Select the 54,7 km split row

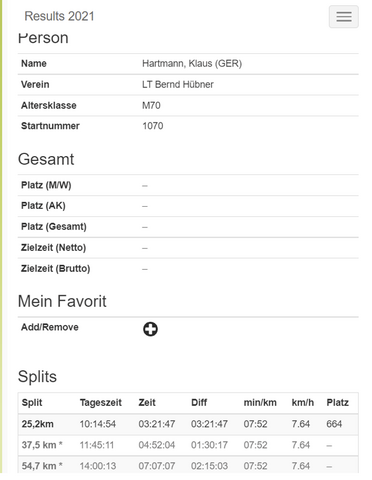click(188, 464)
